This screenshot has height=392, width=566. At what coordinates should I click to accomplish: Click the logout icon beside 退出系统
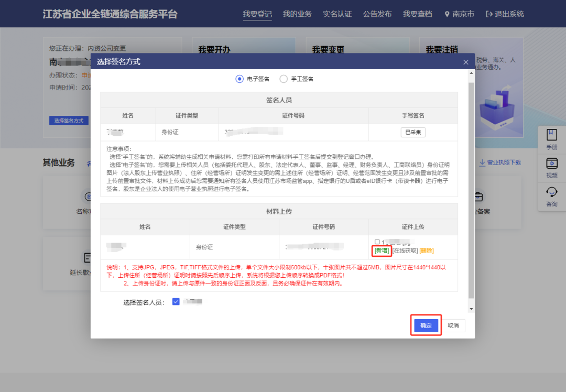click(x=489, y=14)
